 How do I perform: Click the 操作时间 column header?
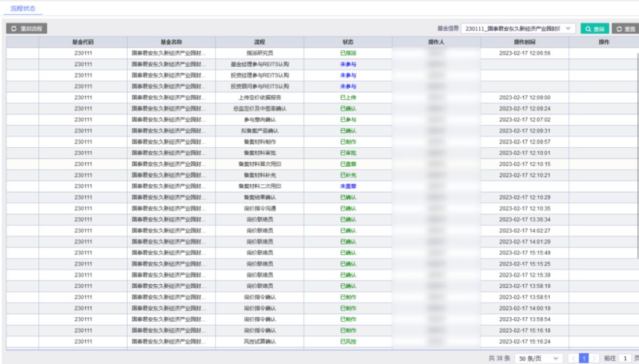click(x=524, y=42)
